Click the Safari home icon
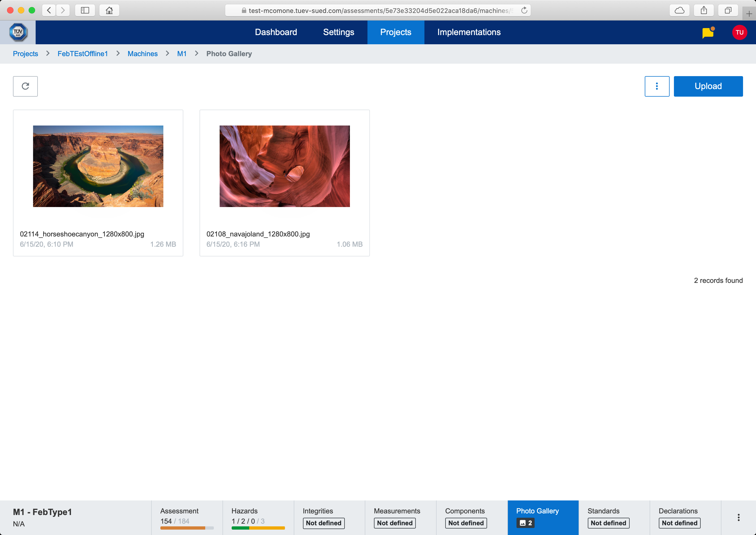 [x=109, y=11]
